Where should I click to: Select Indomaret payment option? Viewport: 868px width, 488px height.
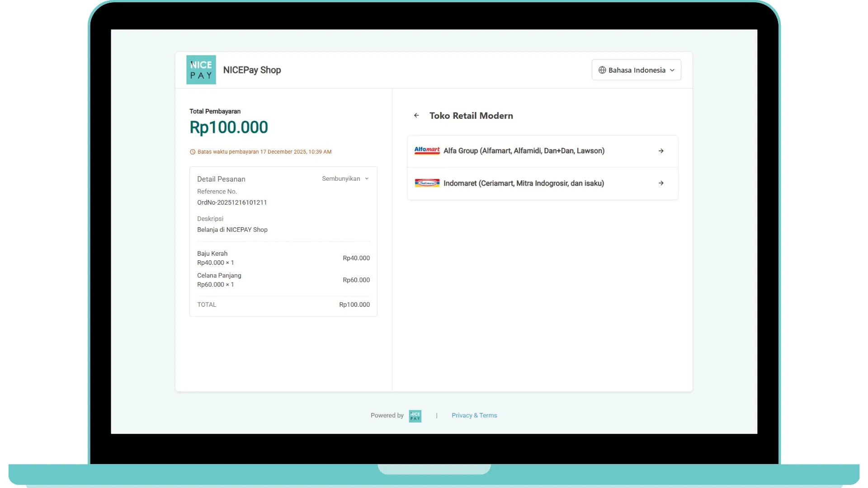pyautogui.click(x=542, y=183)
